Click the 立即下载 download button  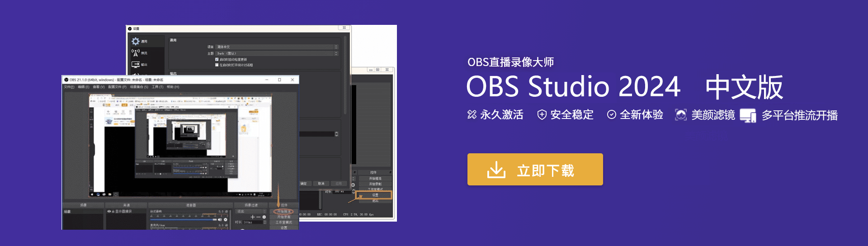pyautogui.click(x=535, y=169)
